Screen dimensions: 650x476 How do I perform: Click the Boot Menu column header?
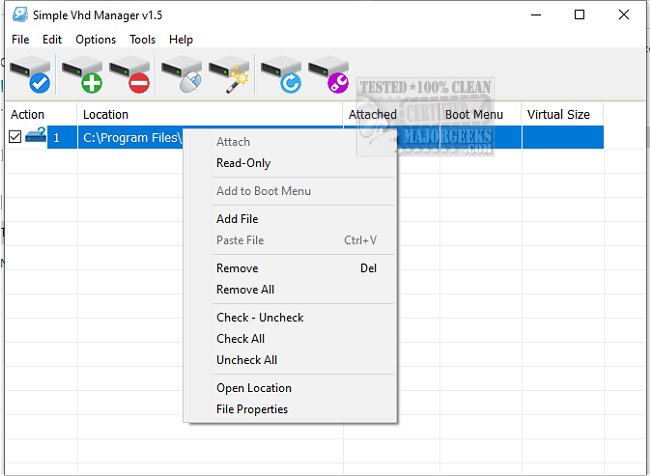pos(480,114)
